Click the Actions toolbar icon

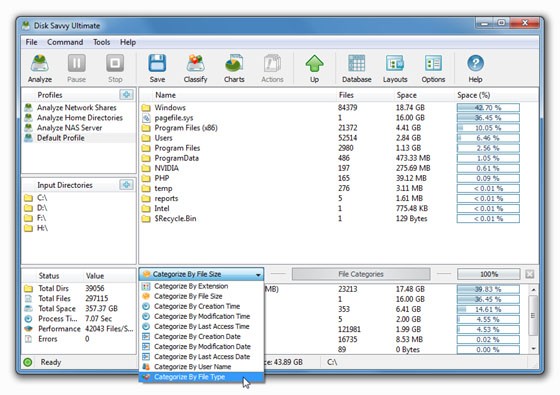pos(272,63)
